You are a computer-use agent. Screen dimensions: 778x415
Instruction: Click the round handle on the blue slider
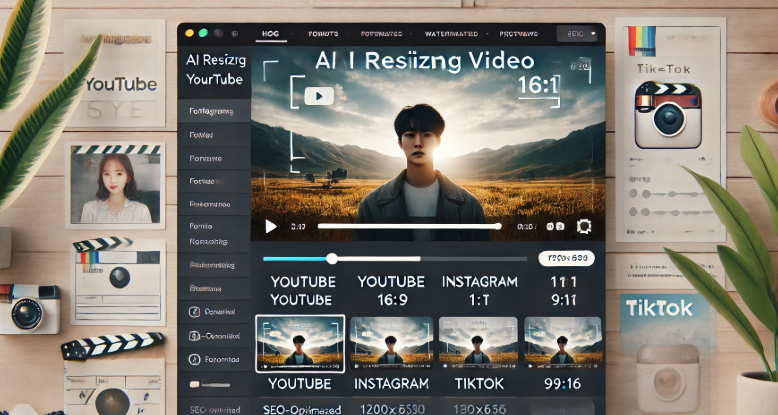[x=332, y=258]
